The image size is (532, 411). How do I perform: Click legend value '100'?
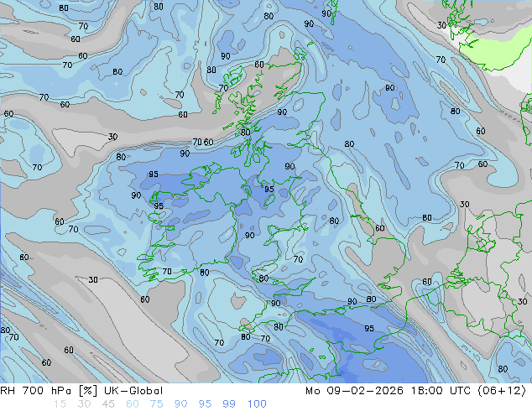pos(257,404)
